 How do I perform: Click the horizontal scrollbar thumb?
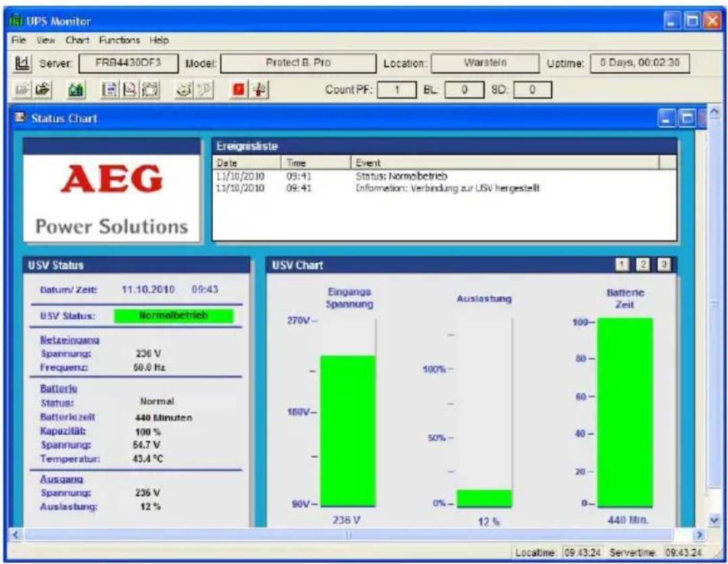tap(348, 535)
